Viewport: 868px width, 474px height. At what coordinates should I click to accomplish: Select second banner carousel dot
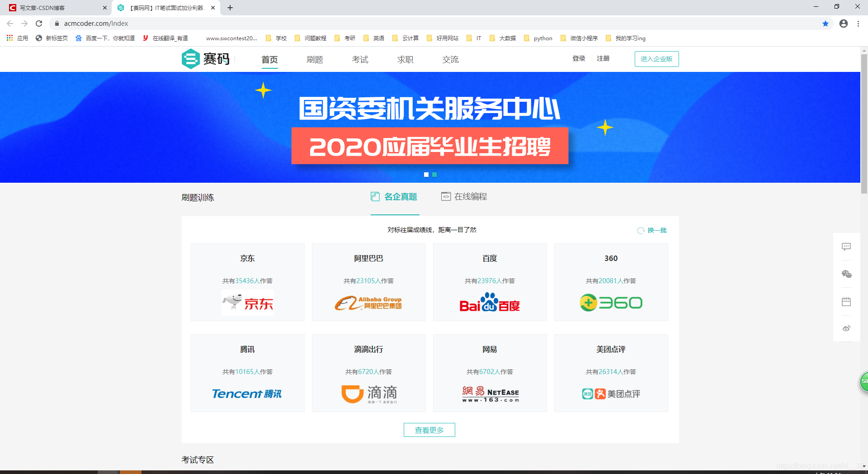point(434,175)
